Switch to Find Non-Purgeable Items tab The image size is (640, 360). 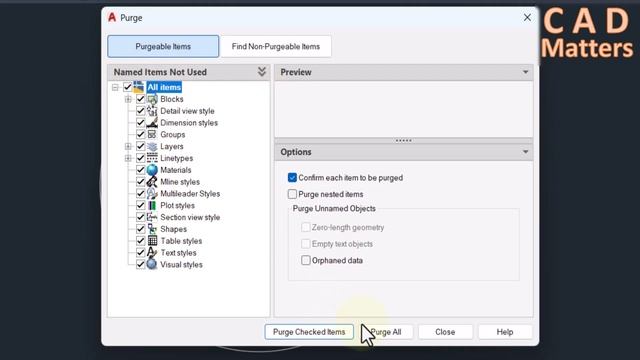point(276,46)
